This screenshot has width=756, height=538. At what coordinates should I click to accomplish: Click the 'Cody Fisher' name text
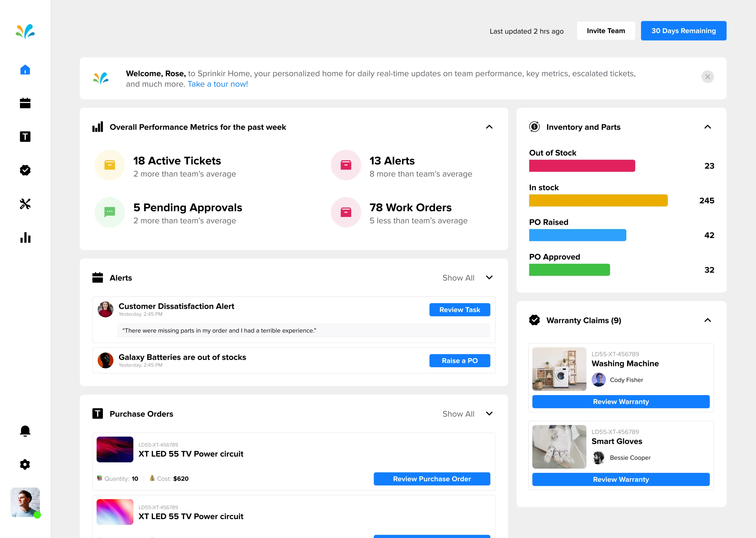click(626, 380)
